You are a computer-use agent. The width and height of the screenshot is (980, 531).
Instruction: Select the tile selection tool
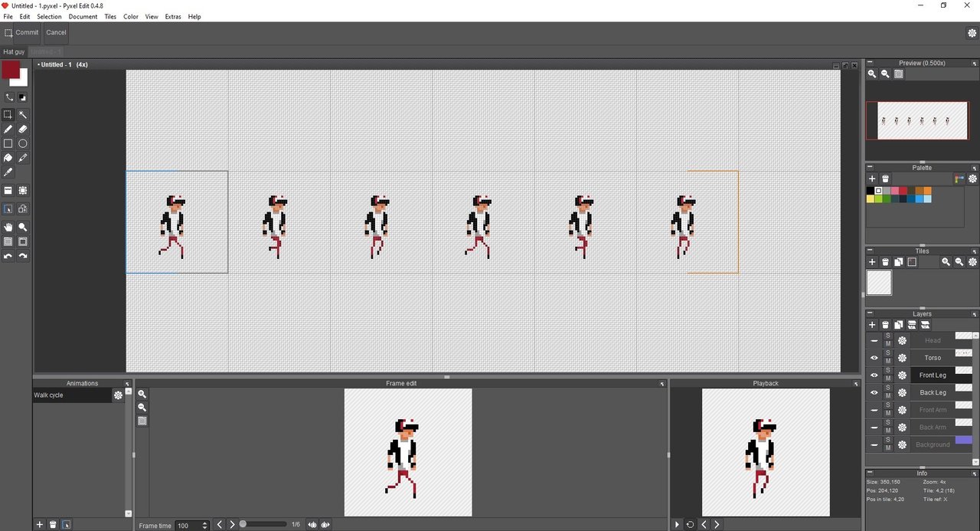pyautogui.click(x=22, y=191)
